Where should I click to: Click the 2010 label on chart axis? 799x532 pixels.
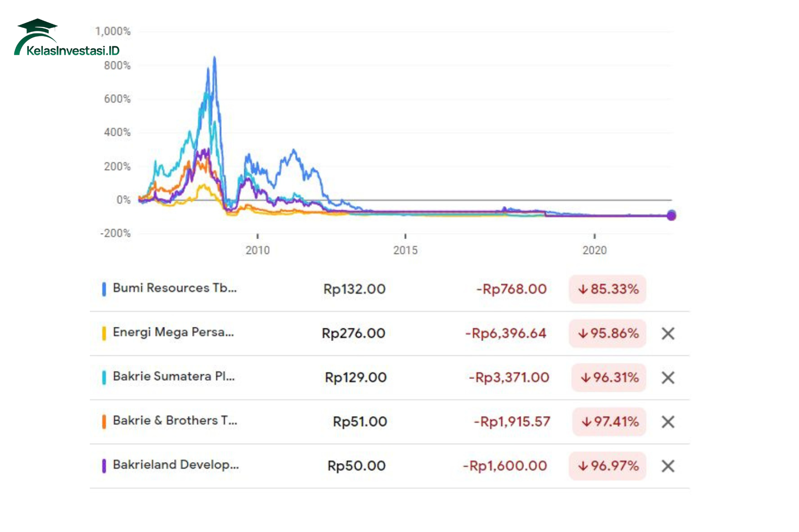click(x=257, y=250)
